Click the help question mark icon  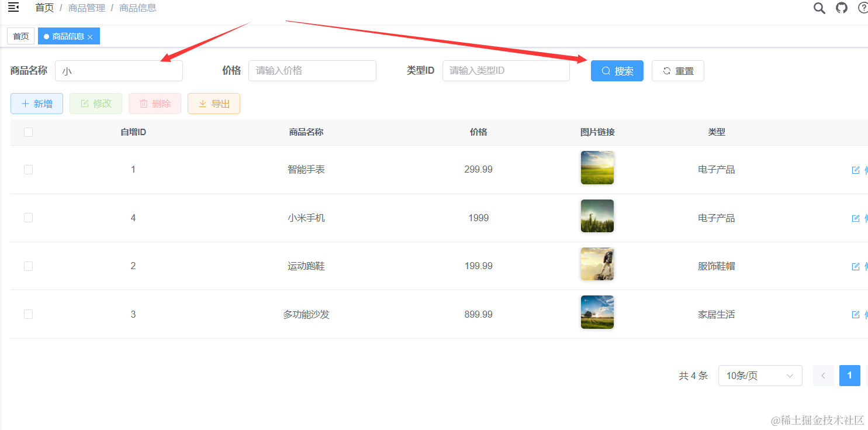[863, 8]
